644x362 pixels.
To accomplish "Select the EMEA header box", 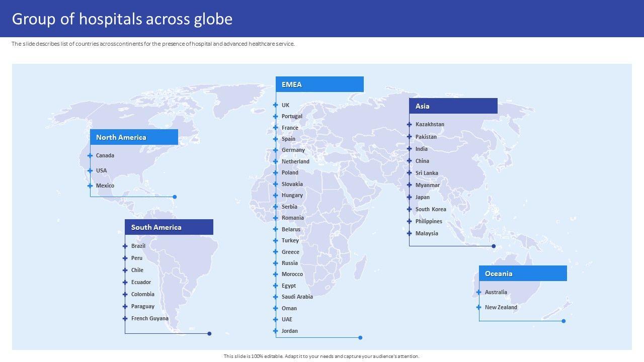I will 319,84.
